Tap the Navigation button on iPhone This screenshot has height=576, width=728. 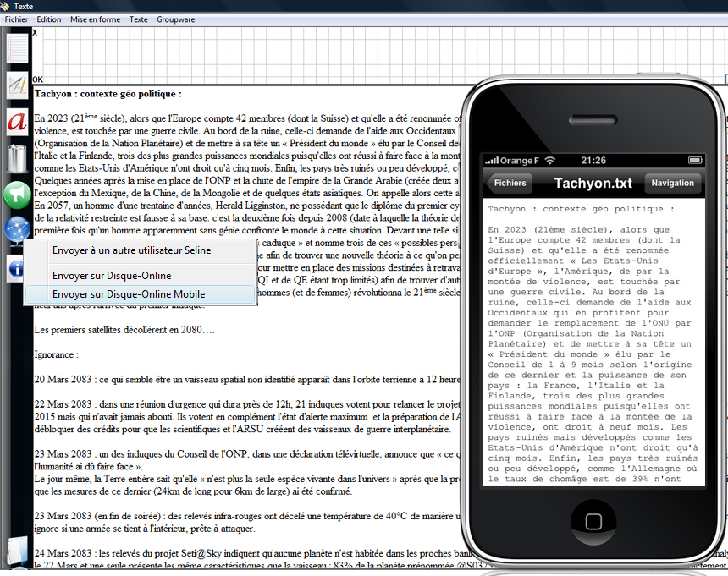pyautogui.click(x=672, y=183)
